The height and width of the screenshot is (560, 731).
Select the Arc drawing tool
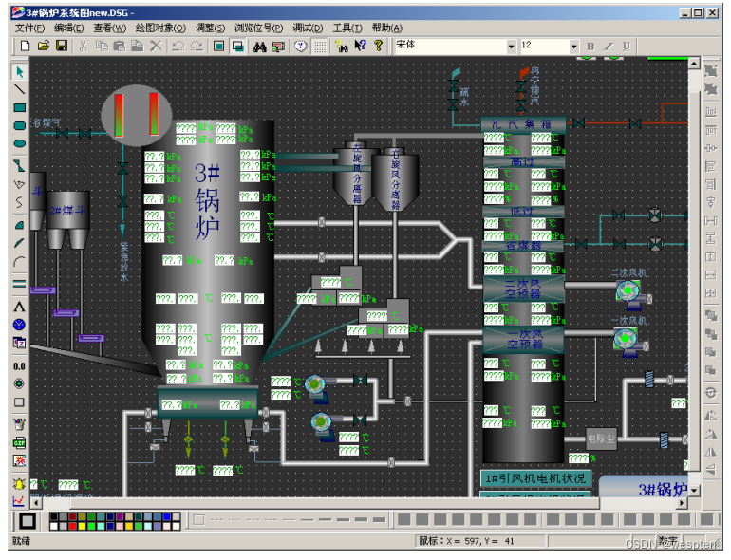tap(19, 261)
